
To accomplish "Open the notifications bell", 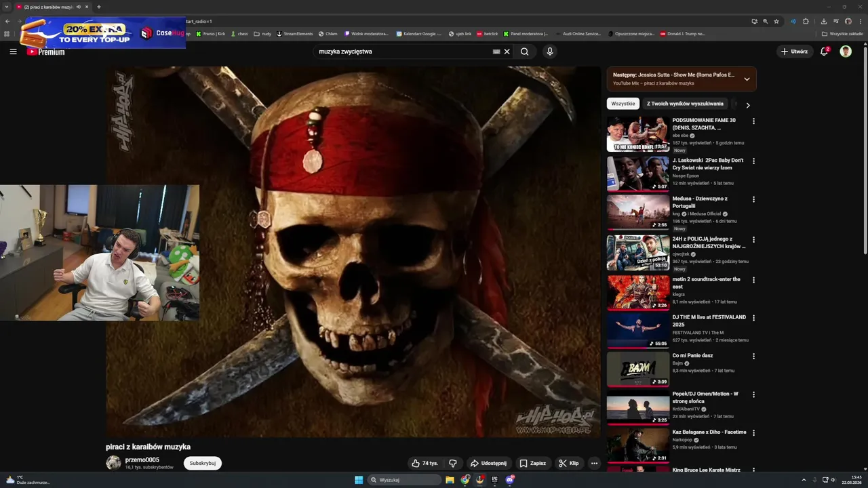I will (825, 52).
